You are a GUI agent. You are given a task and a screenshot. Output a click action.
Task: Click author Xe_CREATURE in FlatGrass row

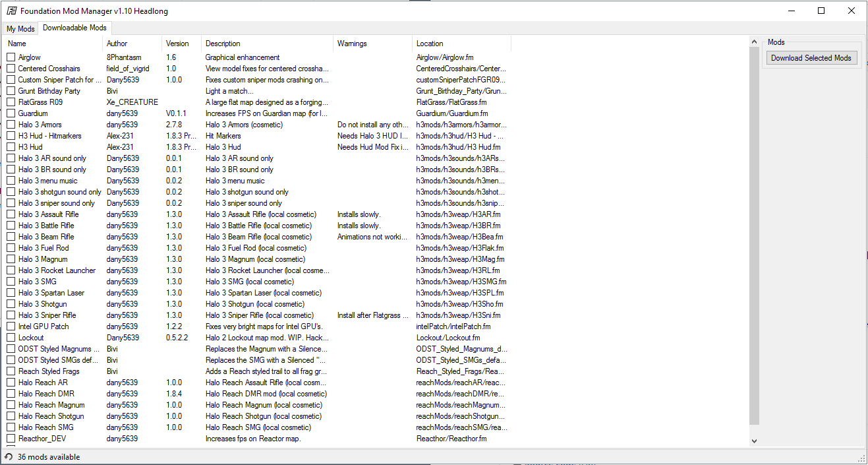pos(132,102)
